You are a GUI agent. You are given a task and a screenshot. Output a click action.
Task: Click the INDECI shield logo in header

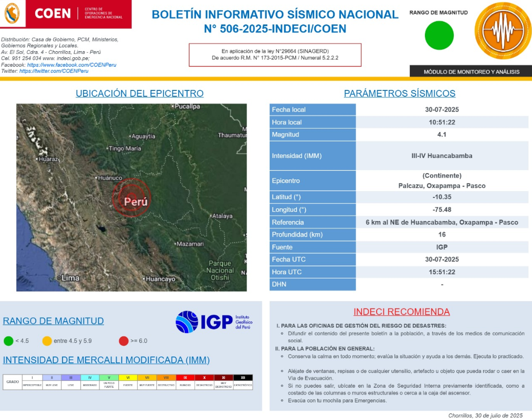(x=12, y=13)
